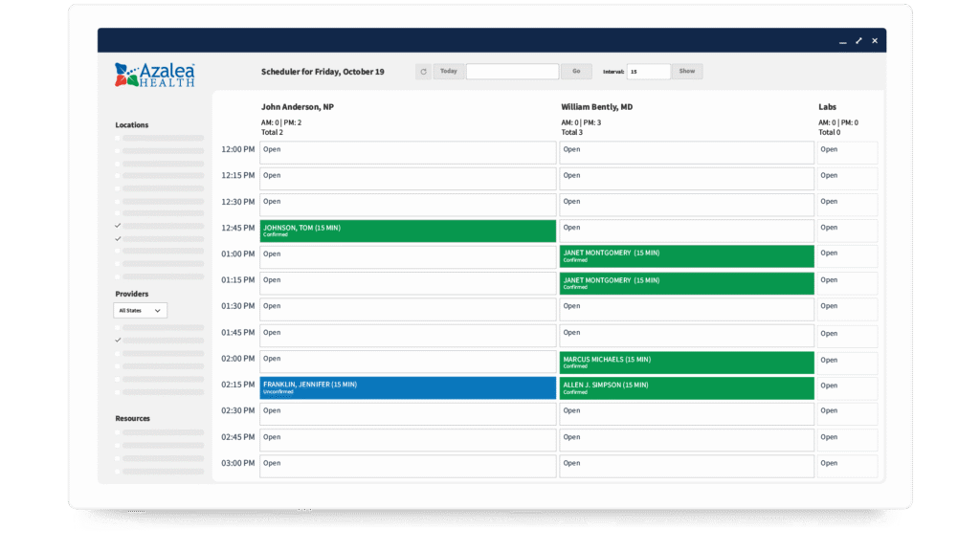Refresh the scheduler view
980x551 pixels.
422,71
